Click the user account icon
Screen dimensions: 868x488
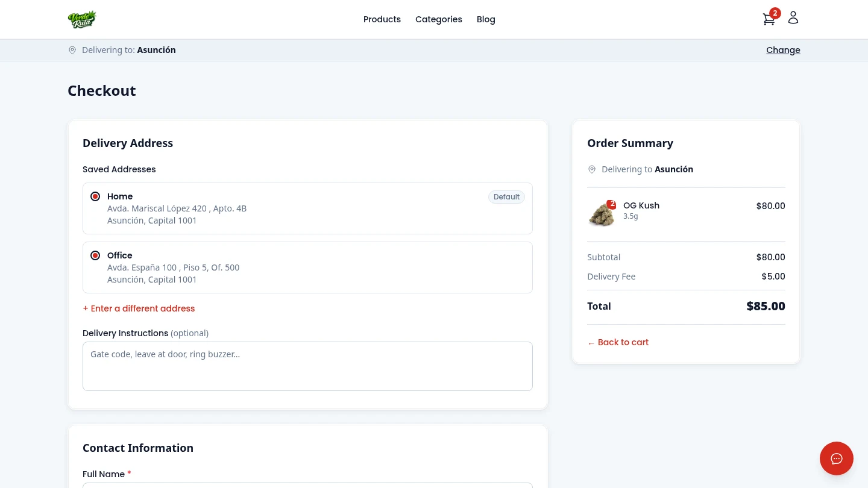tap(793, 18)
